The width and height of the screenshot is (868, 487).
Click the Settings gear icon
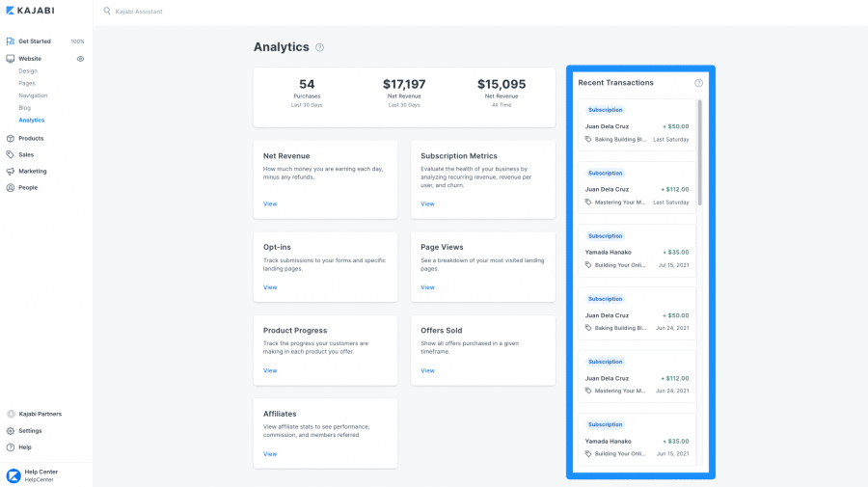coord(10,430)
